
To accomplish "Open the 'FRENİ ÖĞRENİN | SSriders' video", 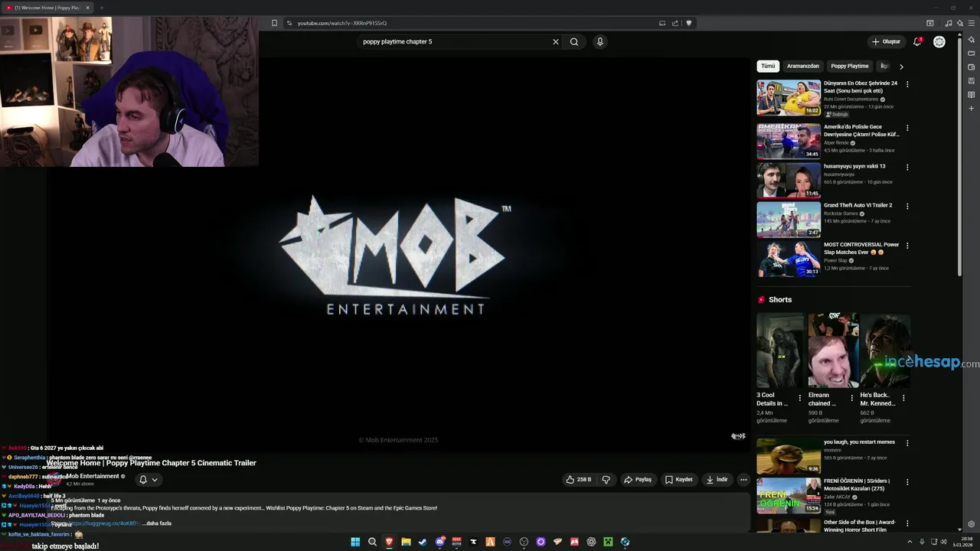I will pos(789,495).
